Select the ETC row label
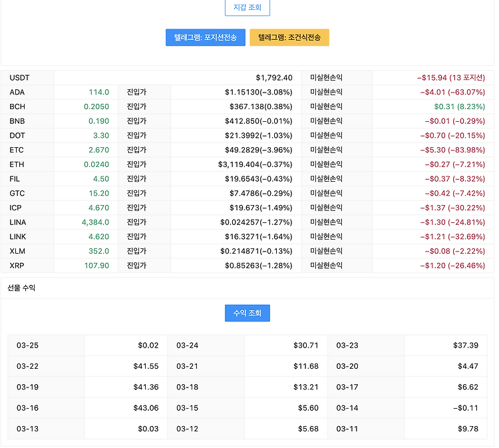The width and height of the screenshot is (499, 448). tap(17, 150)
